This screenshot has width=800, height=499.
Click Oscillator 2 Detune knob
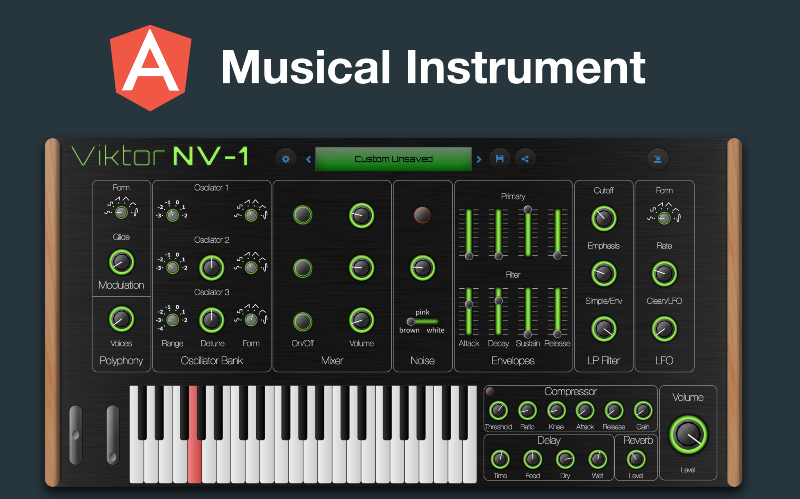coord(211,268)
